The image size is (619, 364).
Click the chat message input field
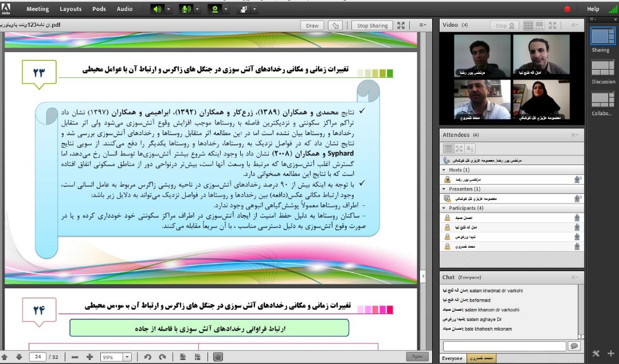[x=504, y=346]
